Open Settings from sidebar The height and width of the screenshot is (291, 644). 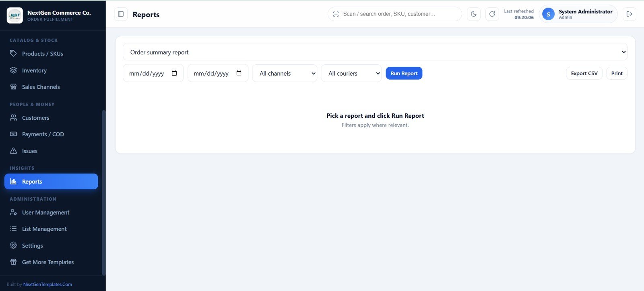pyautogui.click(x=51, y=246)
